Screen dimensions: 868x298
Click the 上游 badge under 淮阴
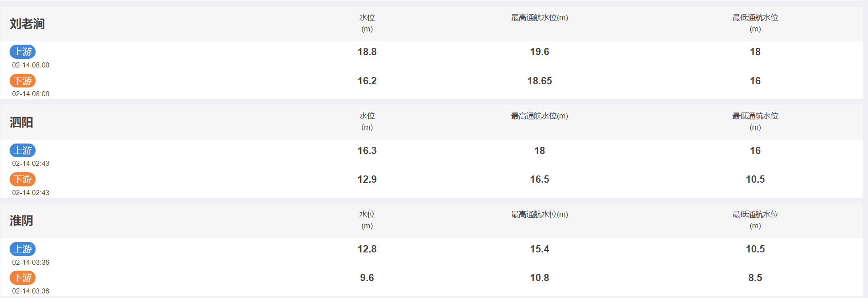22,249
